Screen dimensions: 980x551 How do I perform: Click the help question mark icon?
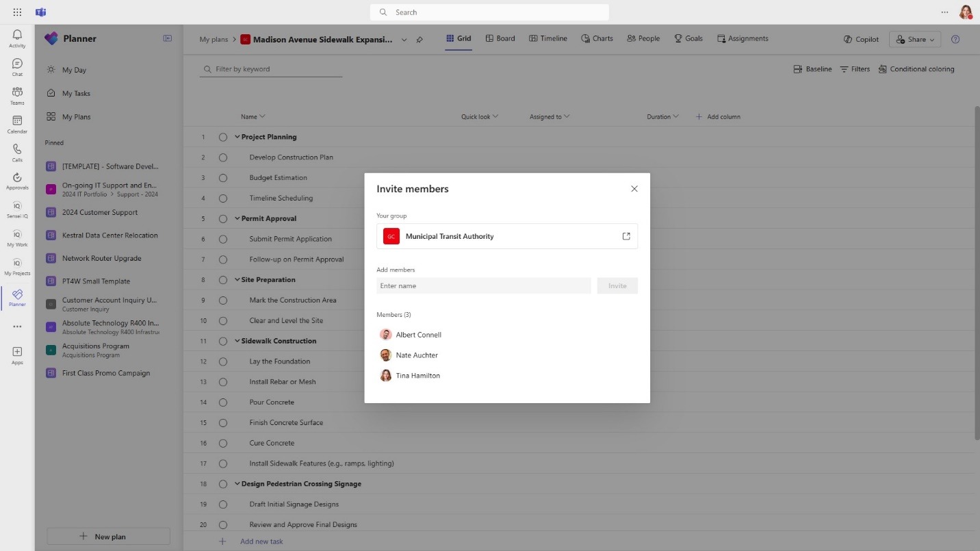point(955,39)
